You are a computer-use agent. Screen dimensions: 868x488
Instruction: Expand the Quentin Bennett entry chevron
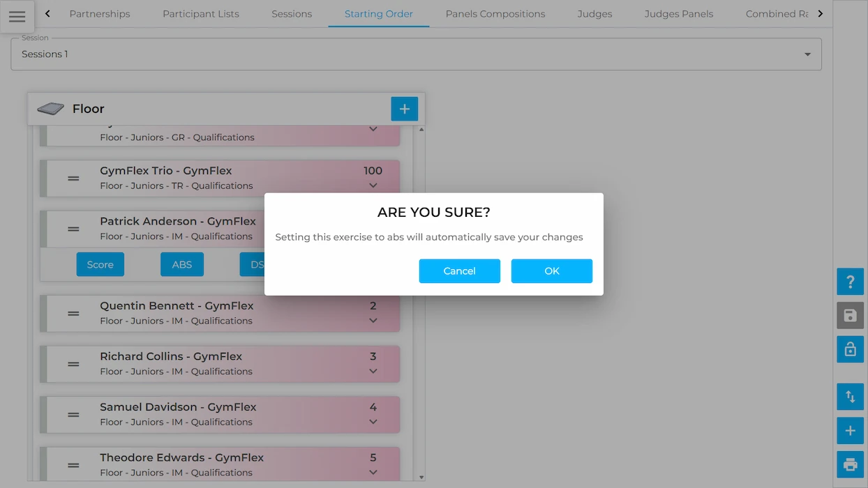point(373,321)
